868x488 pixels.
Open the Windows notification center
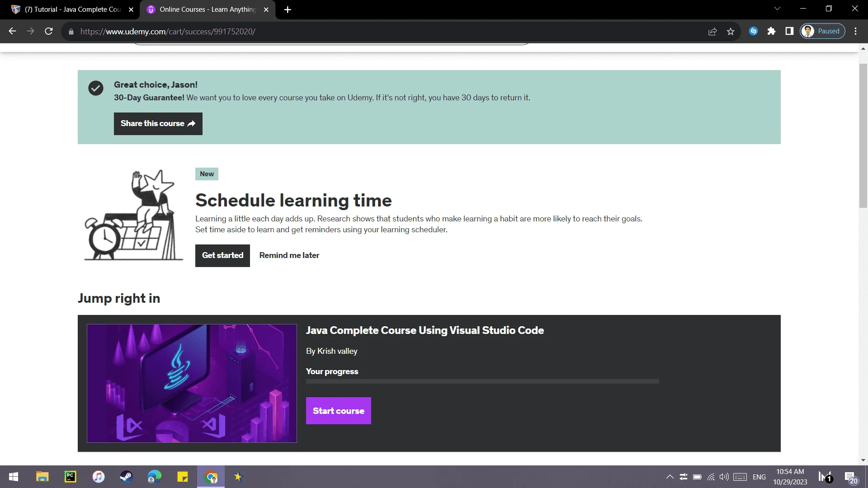tap(851, 477)
